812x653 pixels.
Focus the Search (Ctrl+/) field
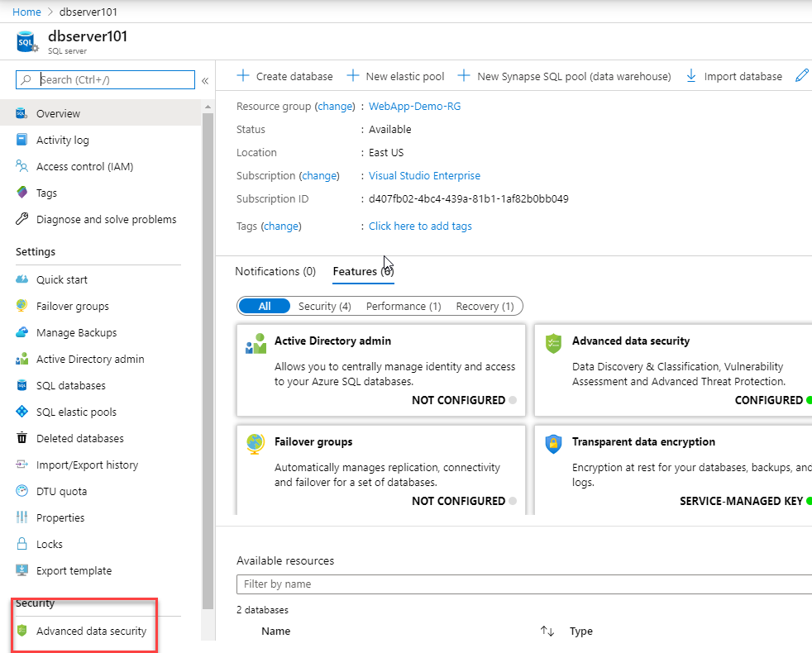(x=105, y=79)
